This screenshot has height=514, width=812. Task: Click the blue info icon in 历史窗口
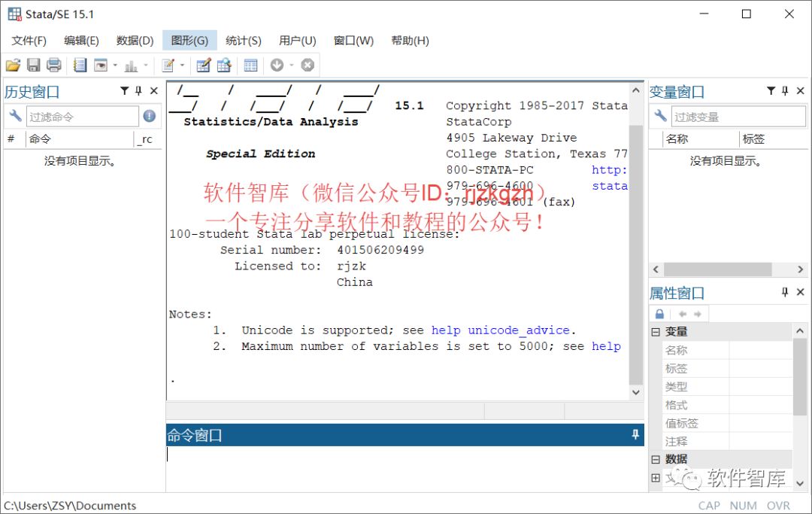[x=150, y=116]
